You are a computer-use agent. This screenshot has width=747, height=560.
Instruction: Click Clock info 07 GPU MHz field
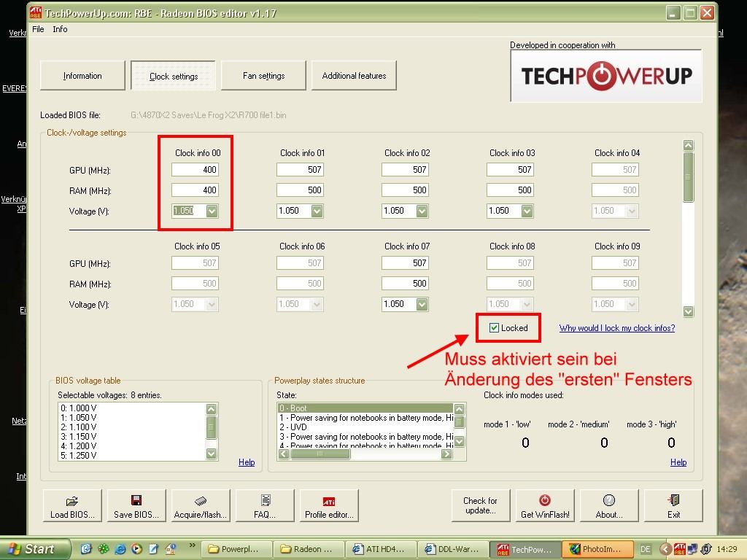point(405,262)
